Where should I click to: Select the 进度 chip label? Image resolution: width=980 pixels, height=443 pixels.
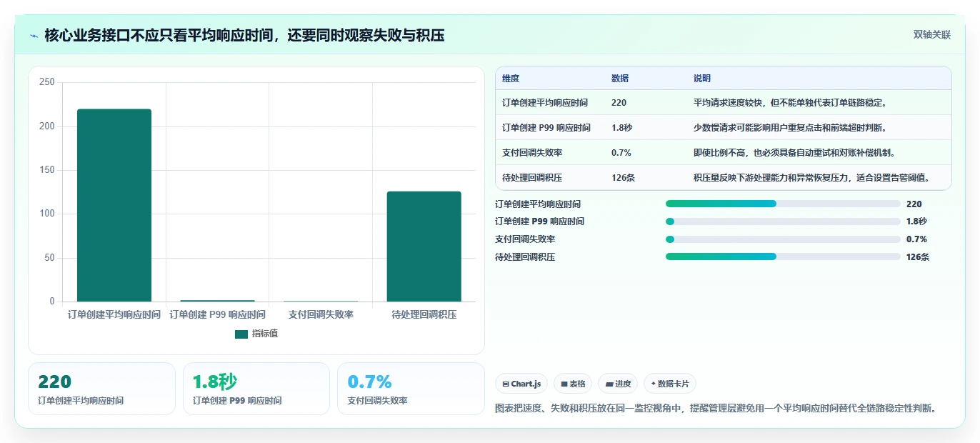(x=623, y=384)
